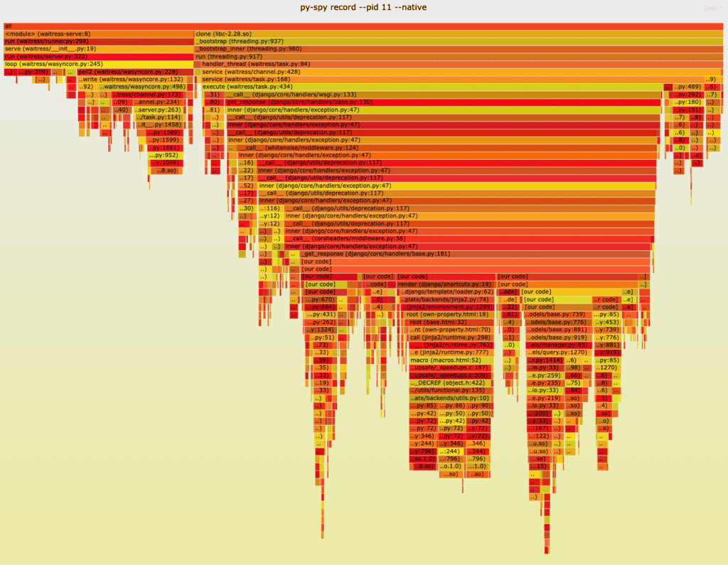Select __call__ (django/core/handlers/wsgi.py:133) frame
Screen dimensions: 728x565
pos(443,95)
